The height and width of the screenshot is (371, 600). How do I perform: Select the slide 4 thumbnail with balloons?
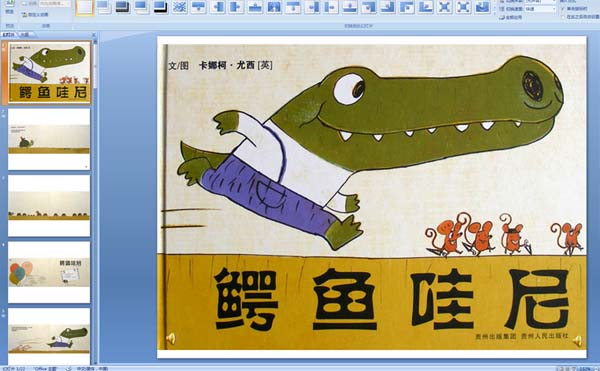tap(49, 272)
